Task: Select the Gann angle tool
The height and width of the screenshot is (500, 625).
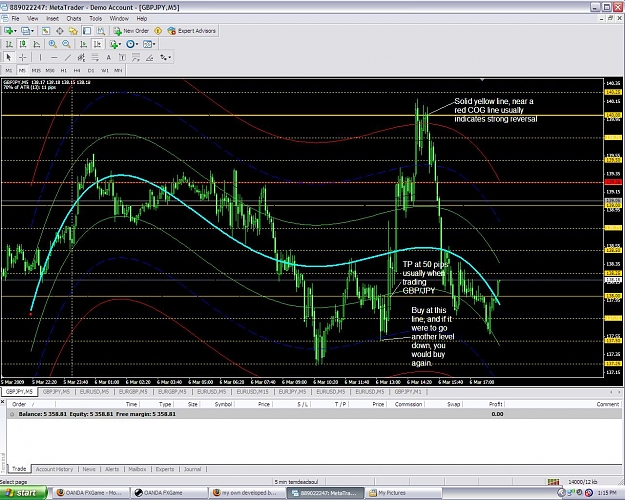Action: tap(149, 57)
